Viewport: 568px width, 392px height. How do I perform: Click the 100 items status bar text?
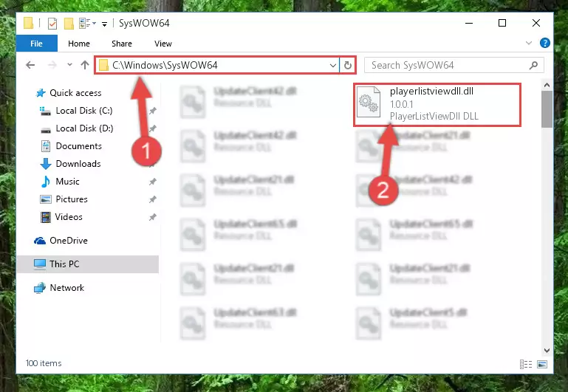tap(44, 363)
